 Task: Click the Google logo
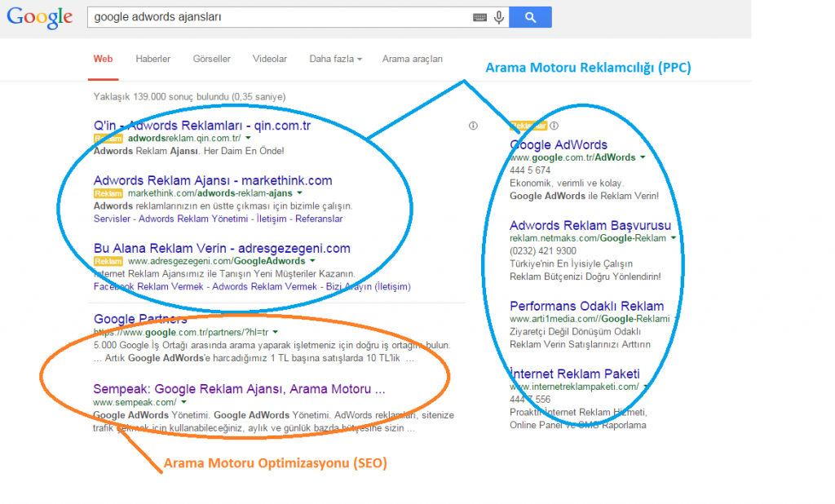[x=39, y=18]
